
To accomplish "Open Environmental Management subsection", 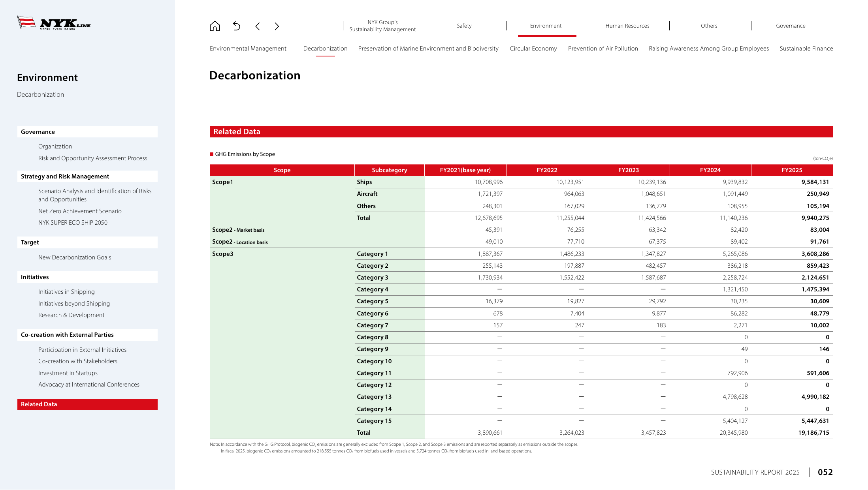I will click(248, 49).
